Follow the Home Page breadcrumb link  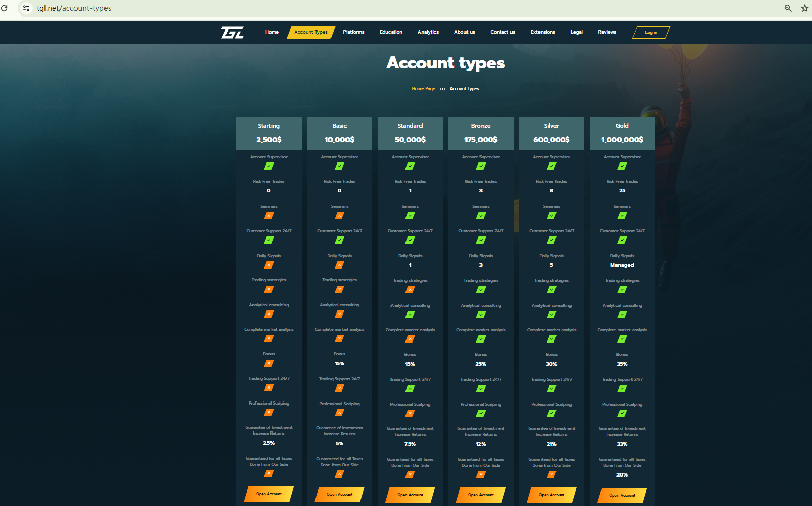tap(424, 89)
